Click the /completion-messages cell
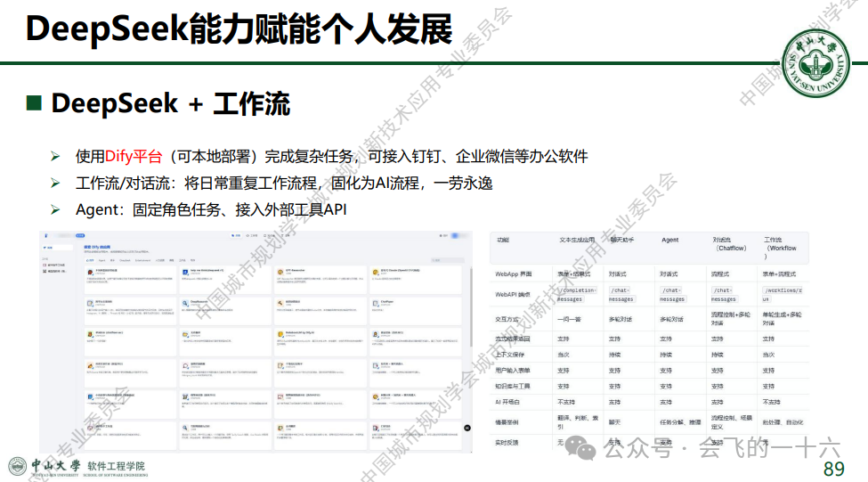 click(577, 294)
